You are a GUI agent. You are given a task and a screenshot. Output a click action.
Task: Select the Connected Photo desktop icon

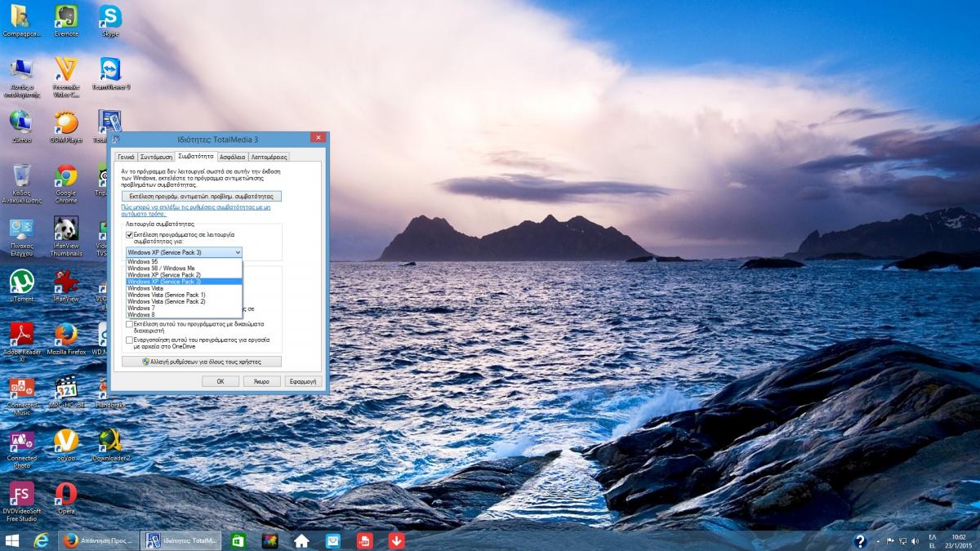click(21, 448)
